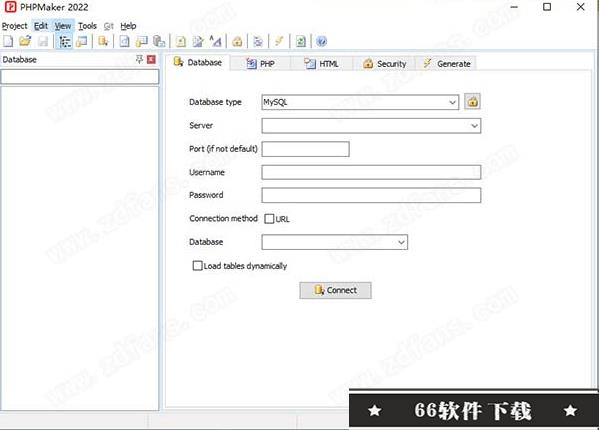
Task: Click the font letter A toolbar icon
Action: point(215,41)
